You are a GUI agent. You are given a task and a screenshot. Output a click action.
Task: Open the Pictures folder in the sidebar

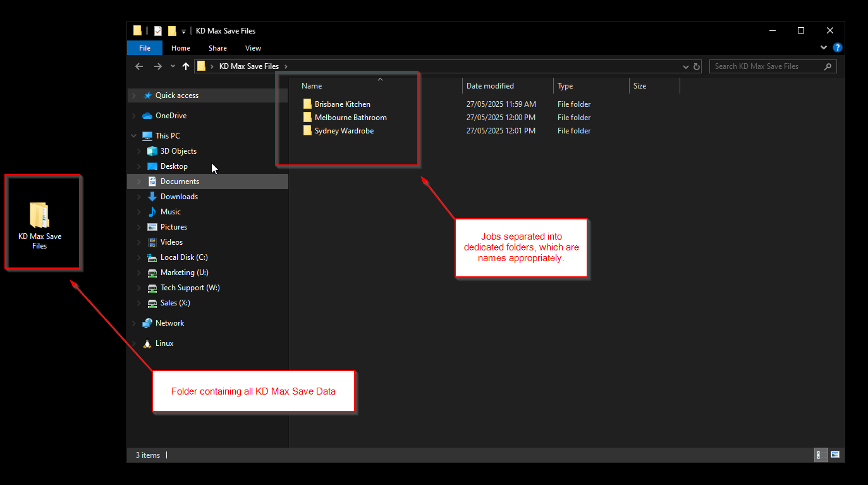click(174, 227)
